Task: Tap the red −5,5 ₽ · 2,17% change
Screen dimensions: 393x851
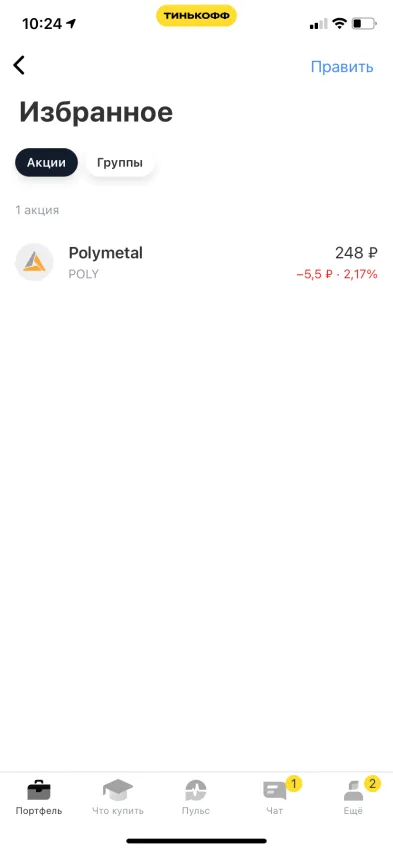Action: pos(337,274)
